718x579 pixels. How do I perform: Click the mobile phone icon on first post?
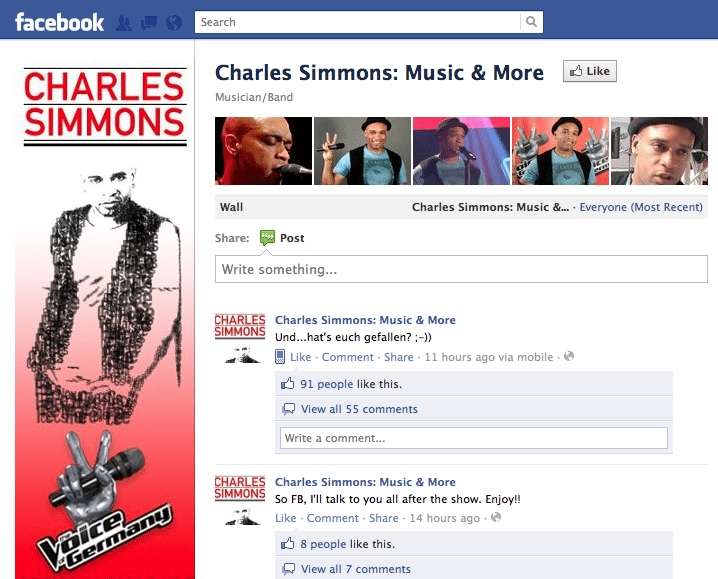tap(280, 356)
